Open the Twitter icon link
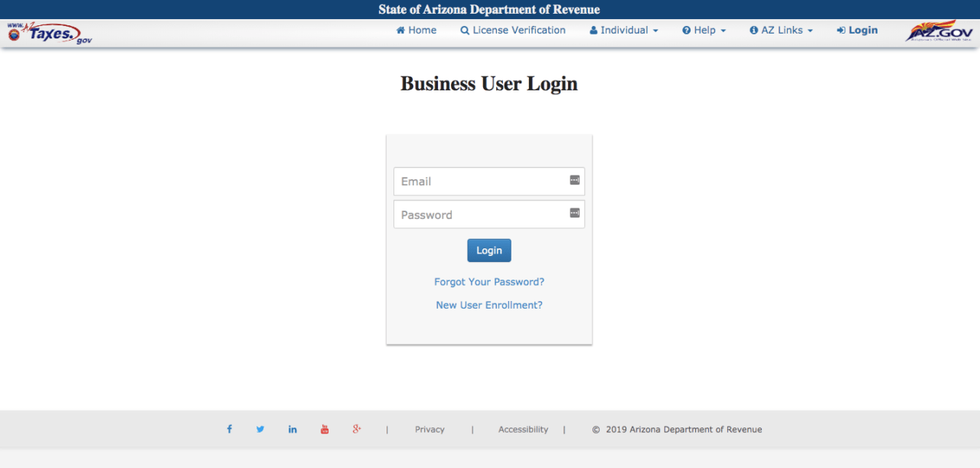Viewport: 980px width, 468px height. [260, 429]
